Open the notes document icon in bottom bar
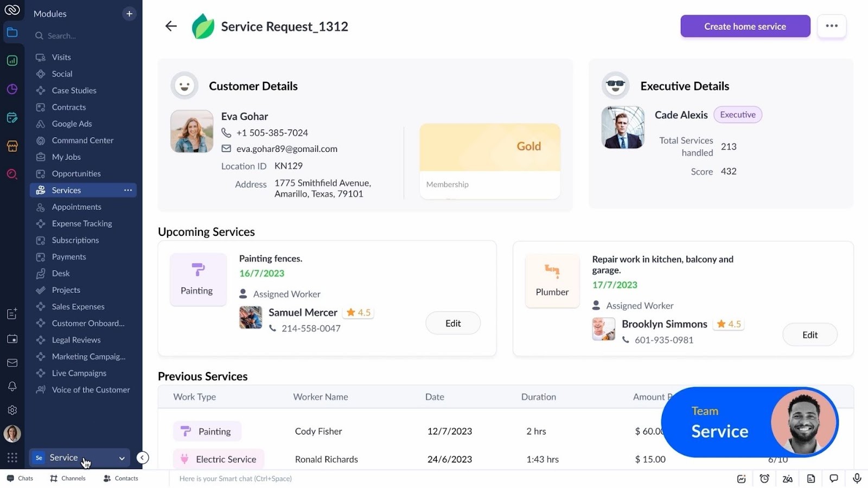Screen dimensions: 868x488 (x=810, y=478)
